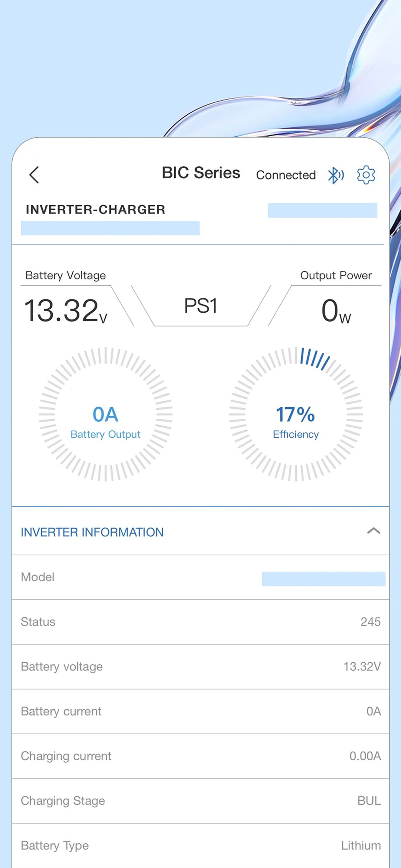The width and height of the screenshot is (401, 868).
Task: Tap the INVERTER-CHARGER device heading
Action: tap(95, 209)
